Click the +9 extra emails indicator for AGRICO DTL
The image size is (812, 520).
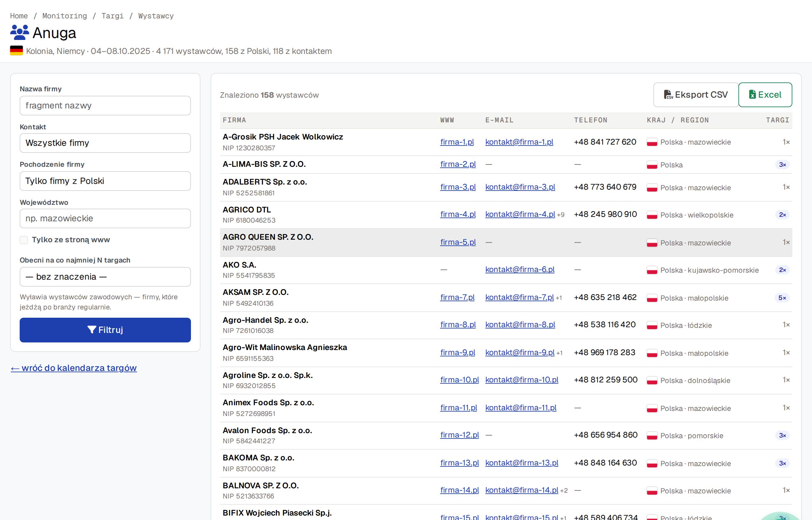[561, 215]
